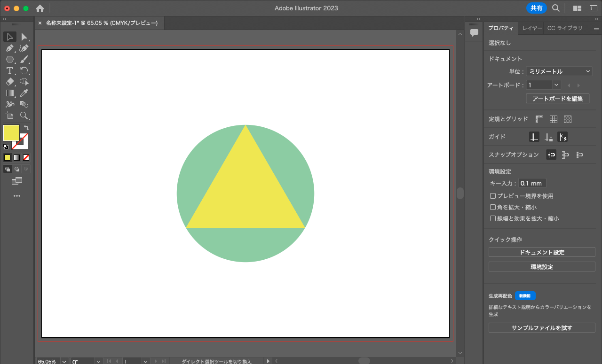This screenshot has width=602, height=364.
Task: Pick the Type tool in toolbar
Action: pyautogui.click(x=9, y=70)
